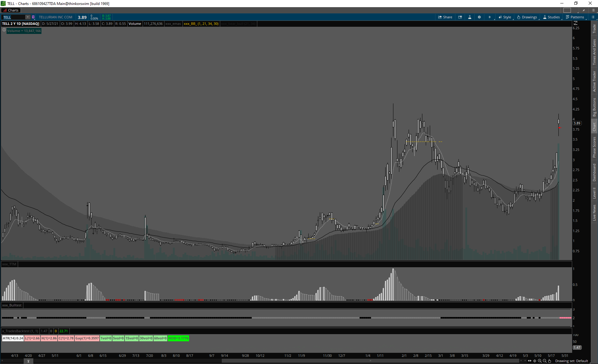598x364 pixels.
Task: Click the zoom in magnifier icon
Action: [540, 361]
